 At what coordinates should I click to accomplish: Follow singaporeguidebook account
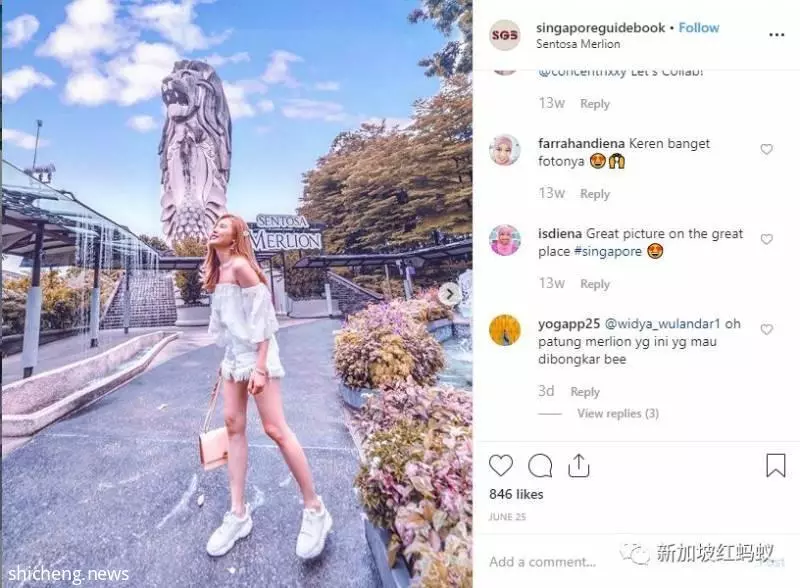point(698,28)
